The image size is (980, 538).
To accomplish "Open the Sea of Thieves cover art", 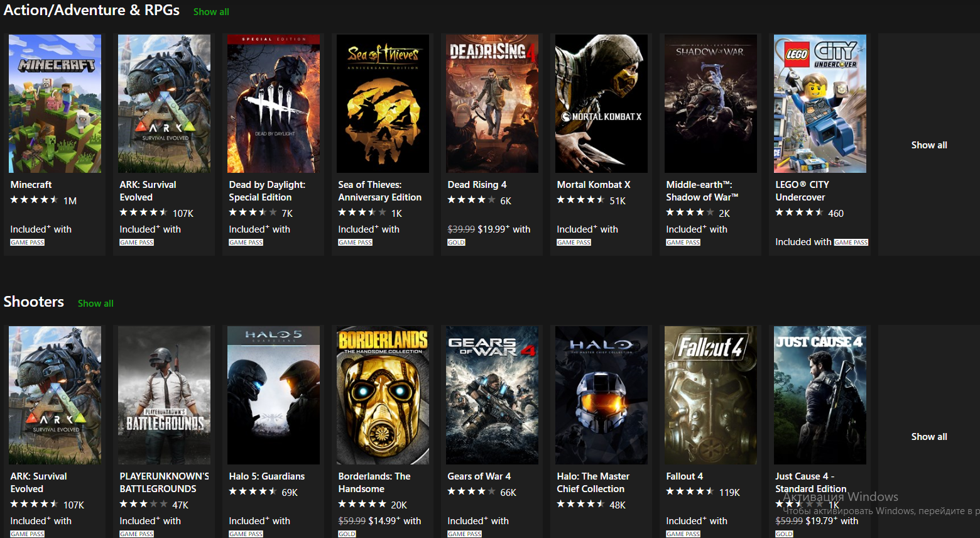I will tap(383, 104).
